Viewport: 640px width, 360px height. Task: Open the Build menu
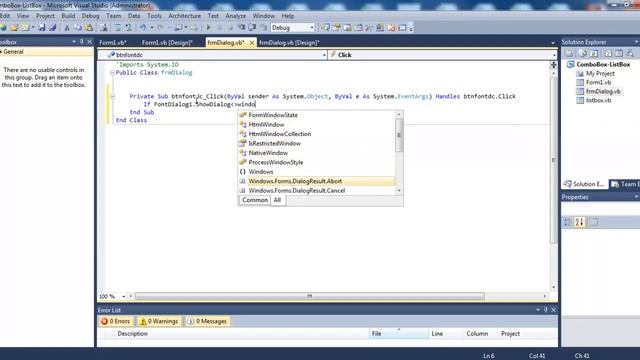[x=68, y=16]
